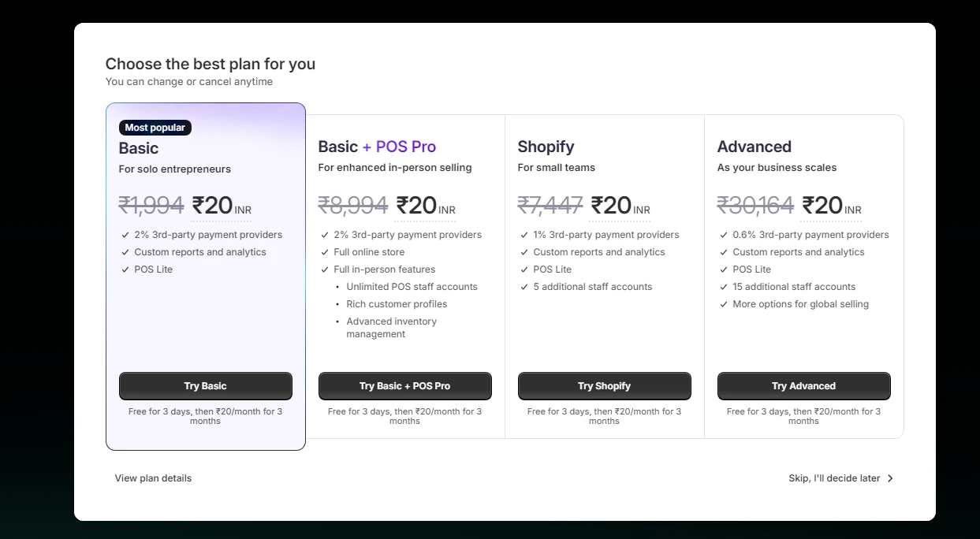Screen dimensions: 980x539
Task: Click checkmark next to POS Lite in Basic
Action: pyautogui.click(x=125, y=269)
